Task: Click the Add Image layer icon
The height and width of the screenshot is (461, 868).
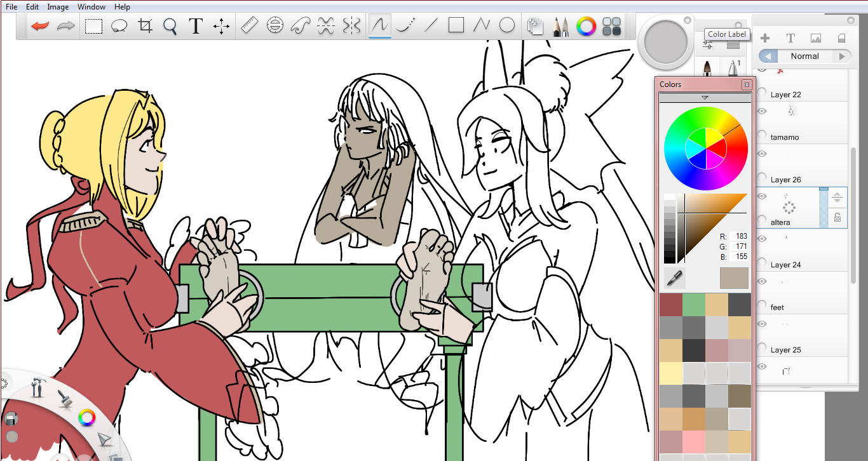Action: click(816, 38)
